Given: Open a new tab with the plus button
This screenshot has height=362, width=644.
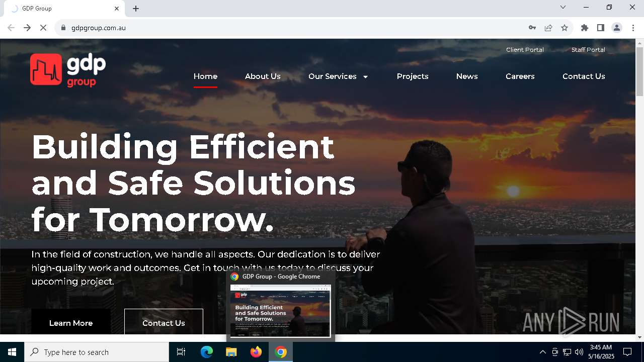Looking at the screenshot, I should coord(136,9).
